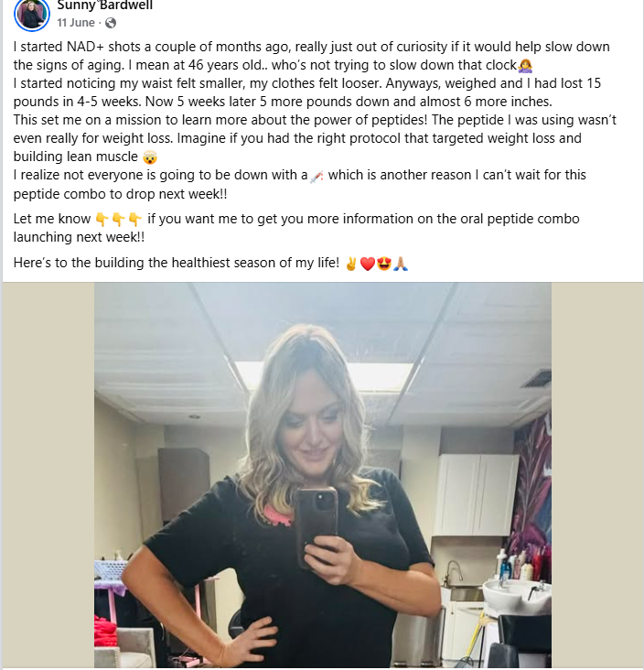Image resolution: width=644 pixels, height=670 pixels.
Task: Click the exploding head emoji after 'lean muscle'
Action: pyautogui.click(x=150, y=157)
